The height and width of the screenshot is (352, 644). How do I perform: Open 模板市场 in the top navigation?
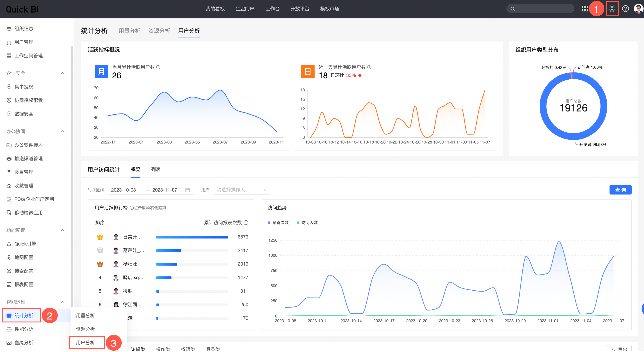pos(329,9)
